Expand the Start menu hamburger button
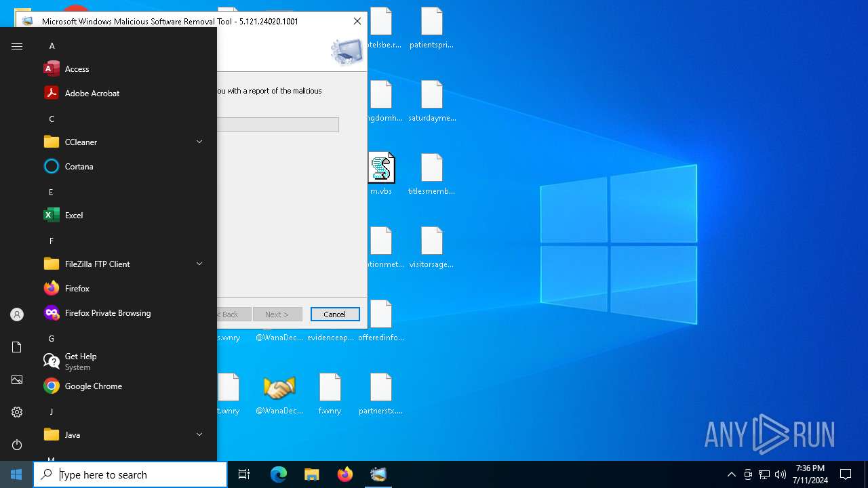The height and width of the screenshot is (488, 868). tap(17, 46)
